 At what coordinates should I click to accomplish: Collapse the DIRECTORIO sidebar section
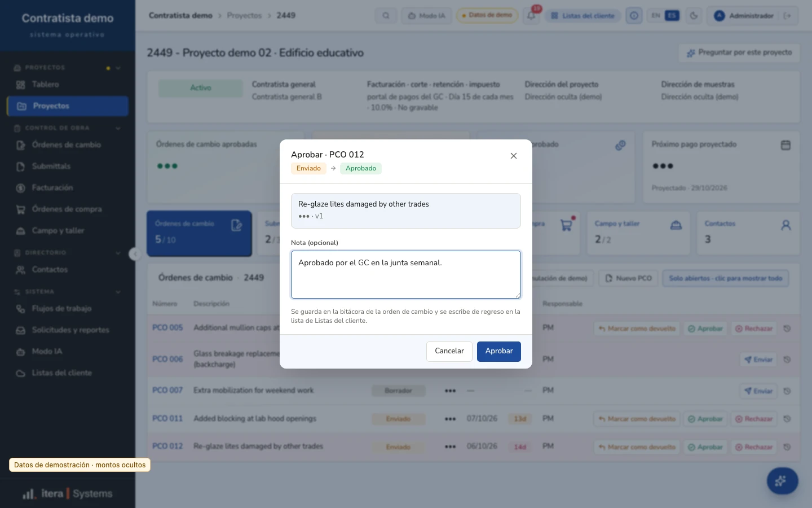[118, 253]
